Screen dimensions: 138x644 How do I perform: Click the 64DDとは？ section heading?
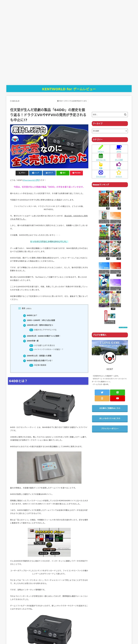tap(48, 381)
